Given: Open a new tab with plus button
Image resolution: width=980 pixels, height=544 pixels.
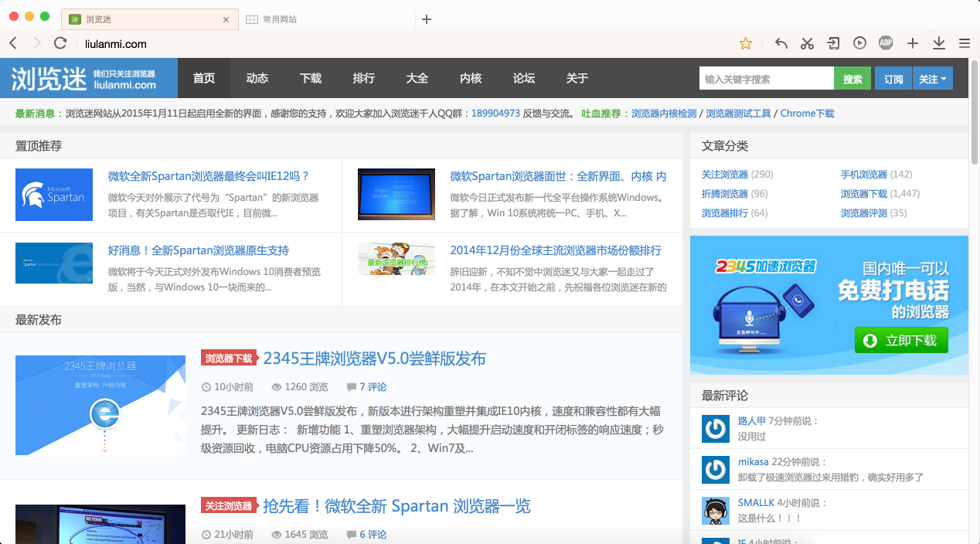Looking at the screenshot, I should (x=427, y=19).
